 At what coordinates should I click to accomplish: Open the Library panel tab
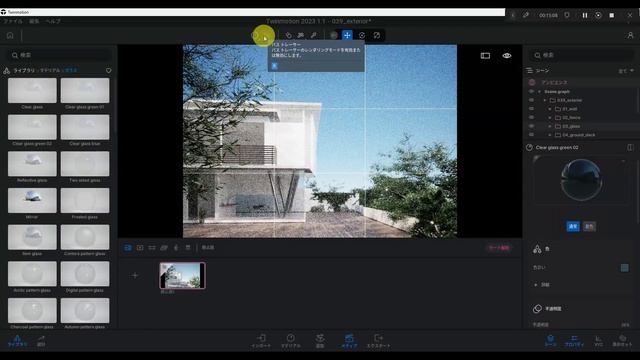17,340
